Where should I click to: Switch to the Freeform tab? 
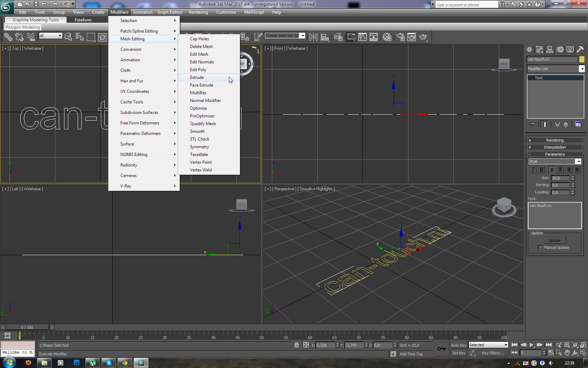(83, 20)
